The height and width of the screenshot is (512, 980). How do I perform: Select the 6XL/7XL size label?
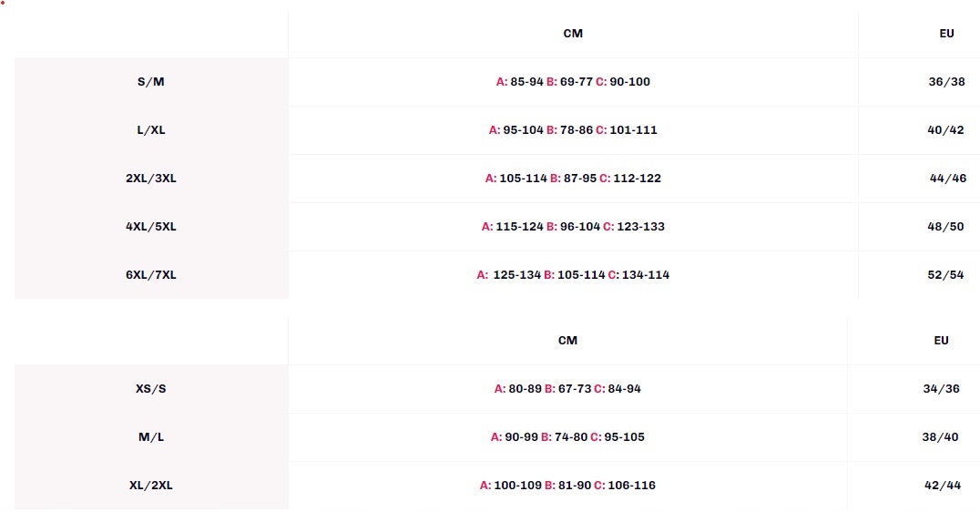150,274
